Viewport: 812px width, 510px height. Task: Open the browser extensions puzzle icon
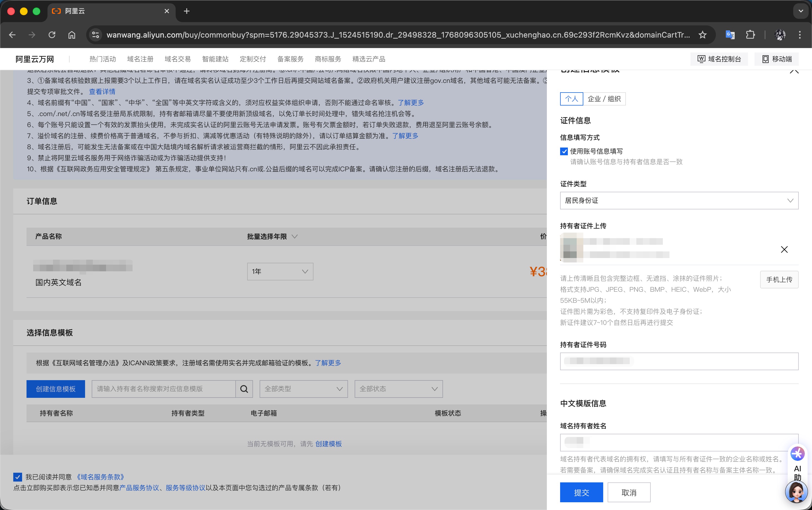point(750,35)
